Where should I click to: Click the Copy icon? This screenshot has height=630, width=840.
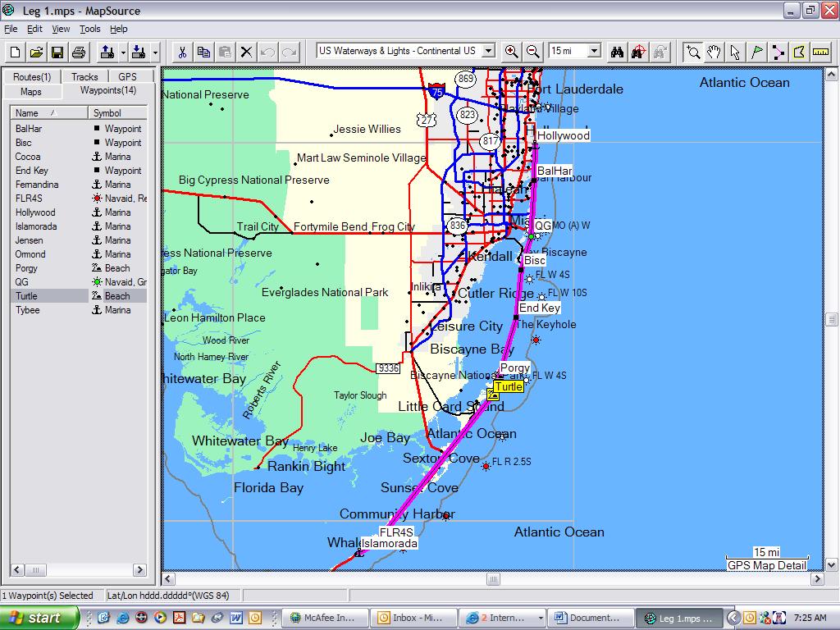(203, 52)
